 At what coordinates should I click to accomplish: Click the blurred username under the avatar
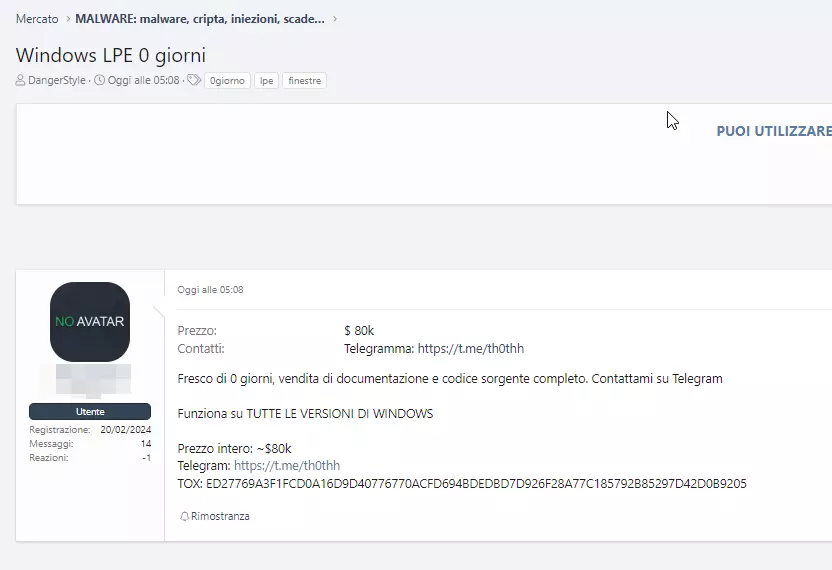pyautogui.click(x=93, y=381)
